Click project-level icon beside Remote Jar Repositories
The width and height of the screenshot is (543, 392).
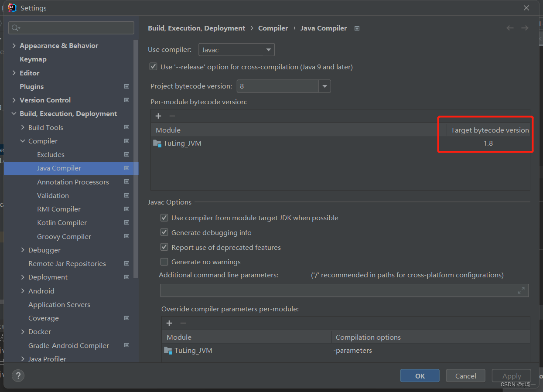click(x=127, y=263)
